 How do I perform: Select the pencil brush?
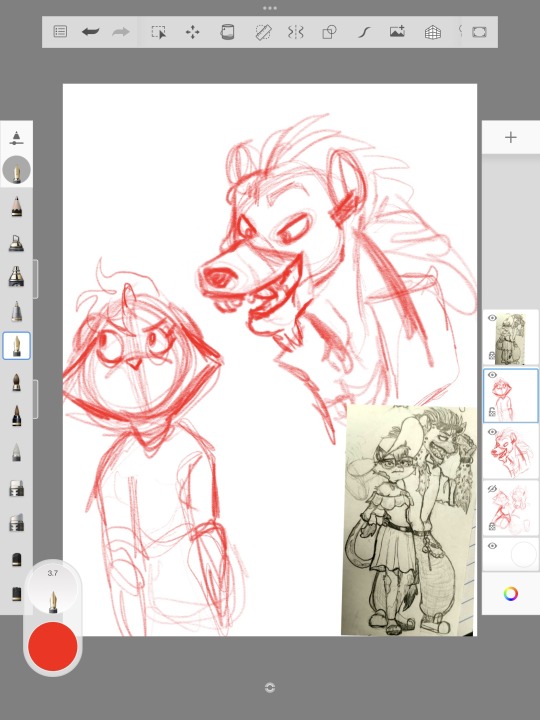pos(17,207)
